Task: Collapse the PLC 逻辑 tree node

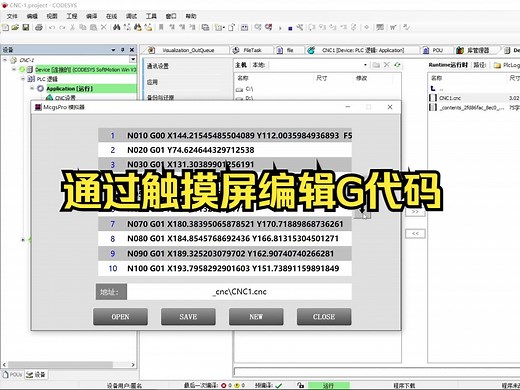Action: coord(23,79)
